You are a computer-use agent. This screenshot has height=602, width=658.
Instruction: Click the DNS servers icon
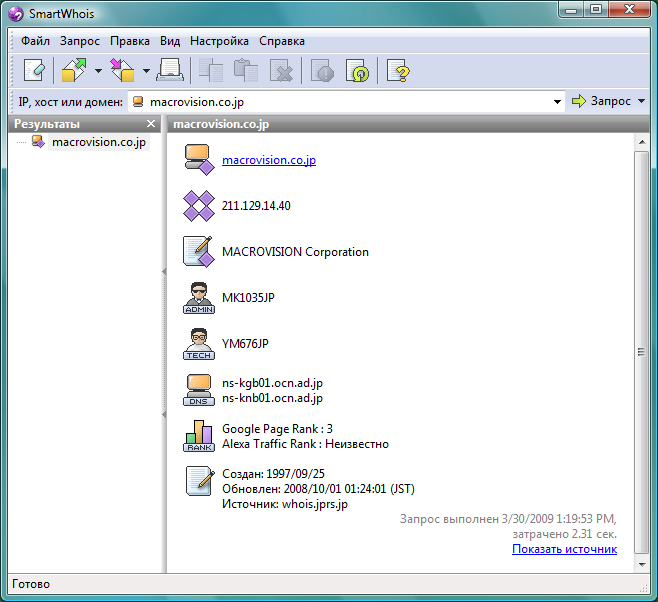coord(199,390)
